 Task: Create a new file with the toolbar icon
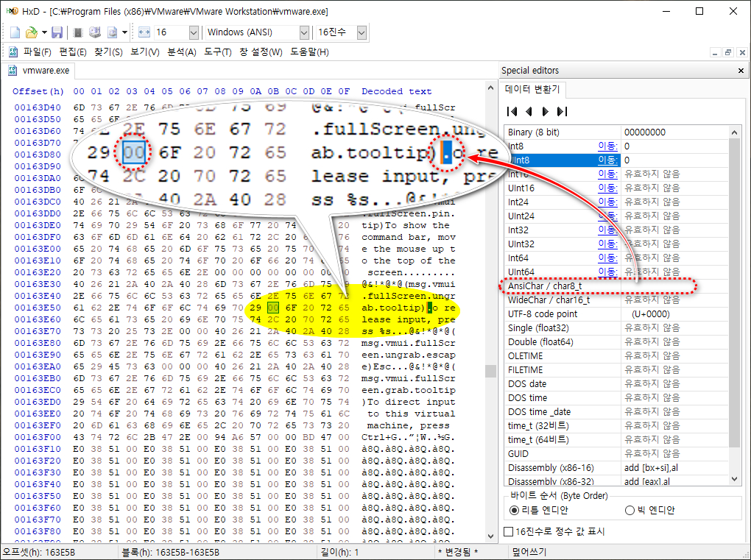coord(15,32)
